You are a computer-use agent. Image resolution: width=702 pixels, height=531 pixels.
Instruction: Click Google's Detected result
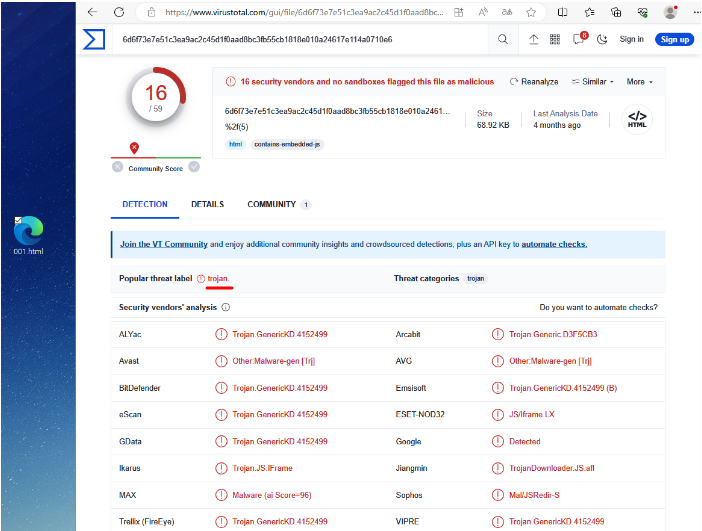pos(524,441)
